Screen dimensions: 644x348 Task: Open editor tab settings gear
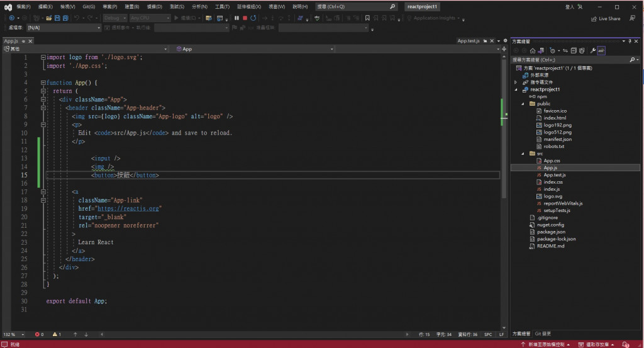(x=505, y=41)
